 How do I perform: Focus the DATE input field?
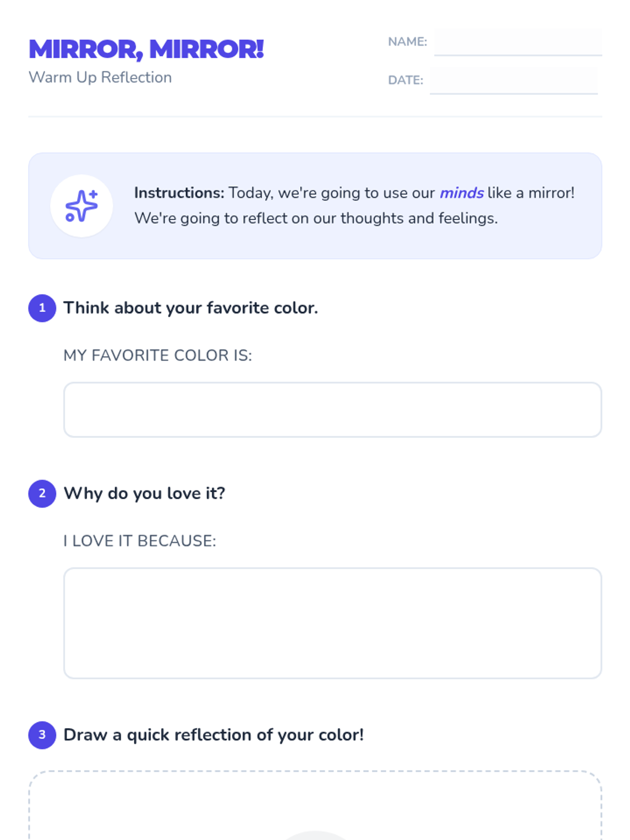pyautogui.click(x=513, y=80)
